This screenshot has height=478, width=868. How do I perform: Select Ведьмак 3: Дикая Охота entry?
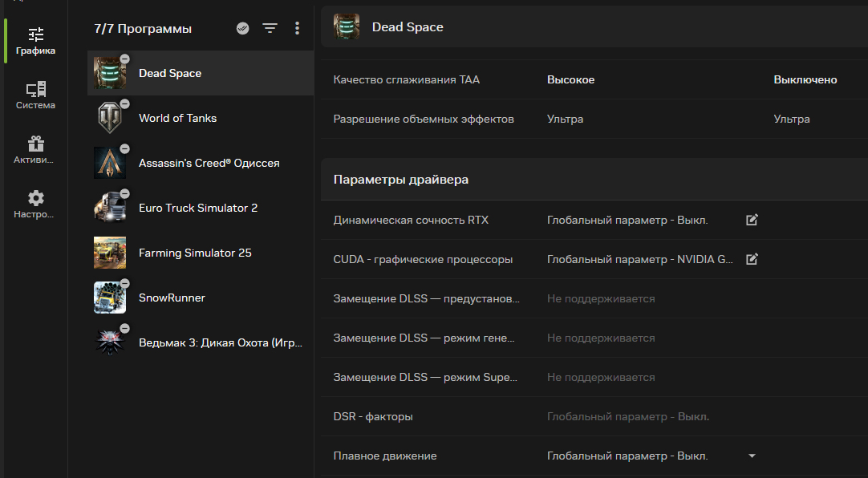pyautogui.click(x=221, y=342)
